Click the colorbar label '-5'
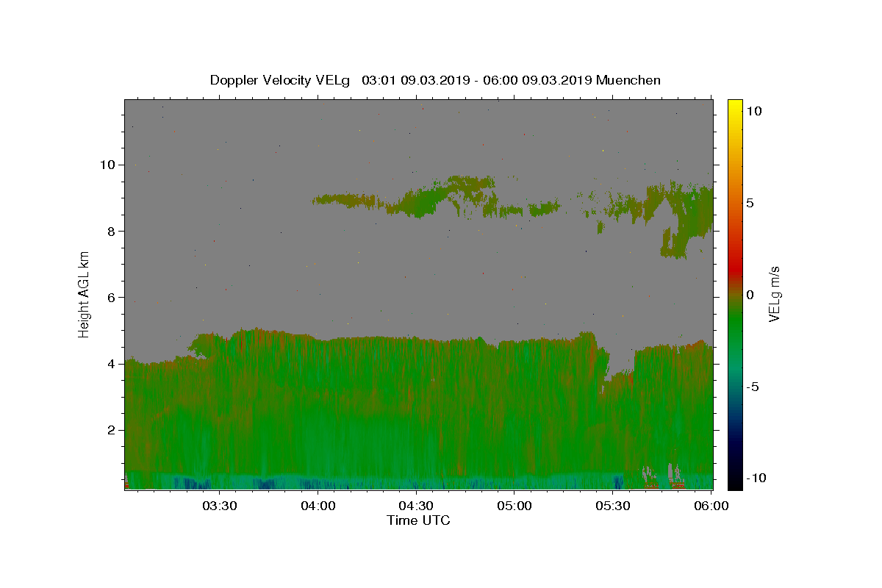The width and height of the screenshot is (882, 588). pos(753,387)
